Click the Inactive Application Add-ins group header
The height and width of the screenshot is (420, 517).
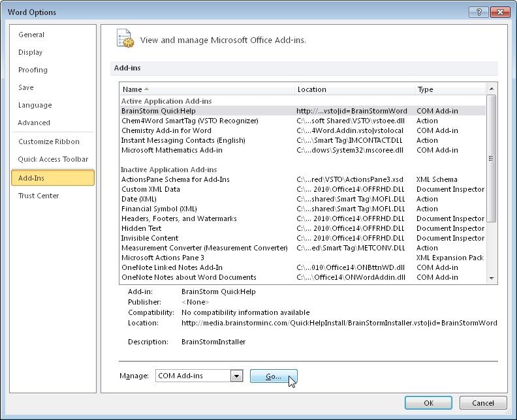click(x=169, y=170)
